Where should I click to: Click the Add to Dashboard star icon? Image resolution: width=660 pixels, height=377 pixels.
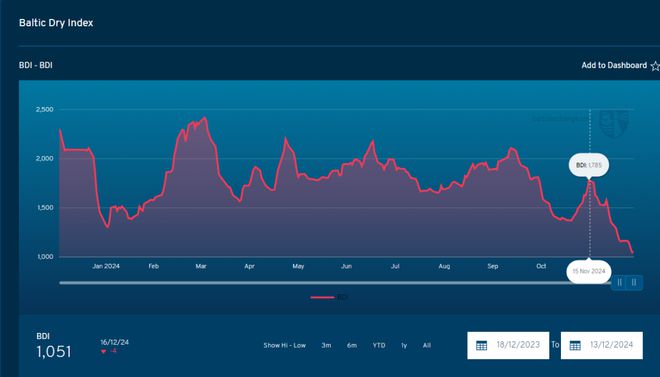pyautogui.click(x=655, y=66)
